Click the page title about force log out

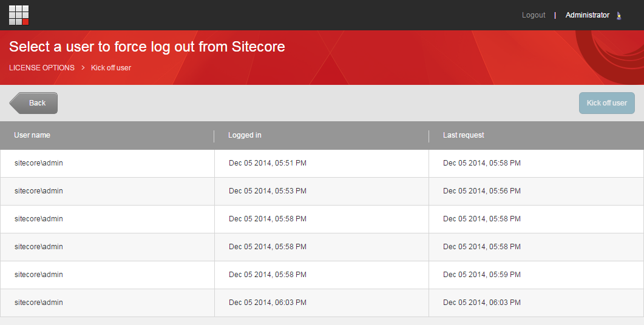(147, 47)
